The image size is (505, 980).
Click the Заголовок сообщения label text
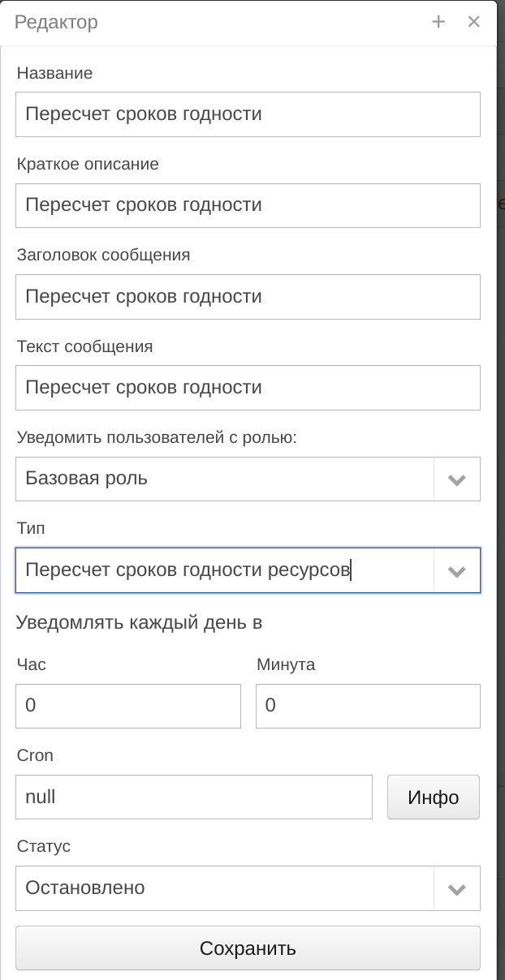click(x=103, y=255)
